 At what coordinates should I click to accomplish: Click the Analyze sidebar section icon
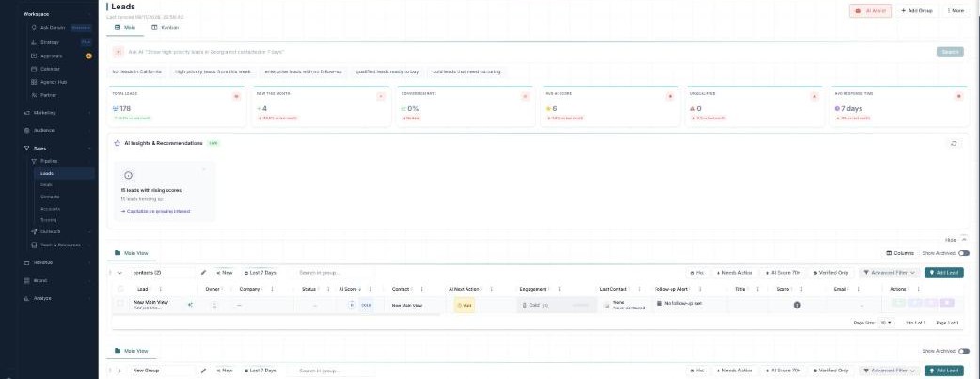[x=27, y=298]
